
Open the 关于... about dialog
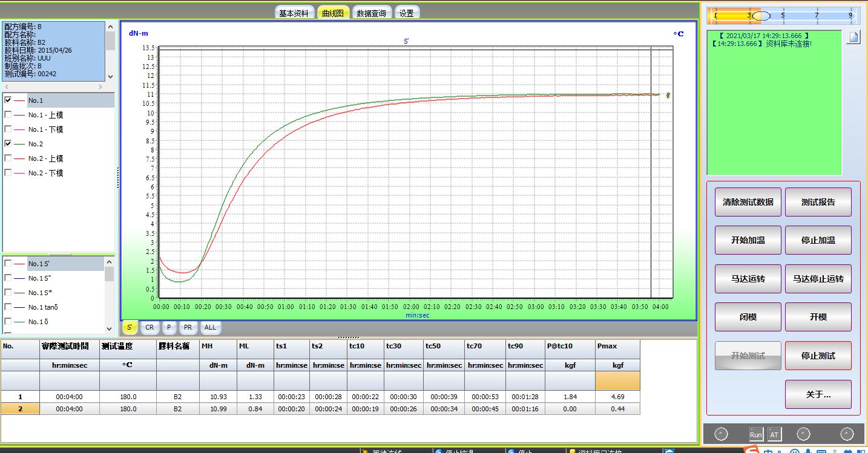coord(818,394)
